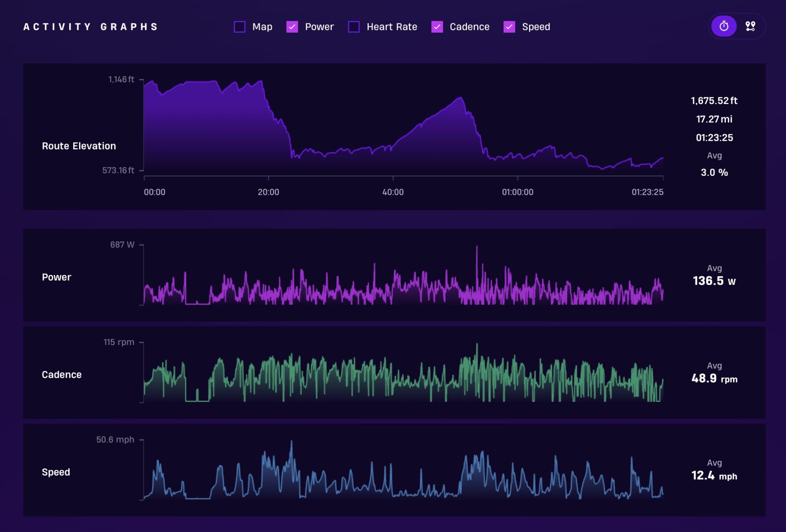Click the 01:00:00 time axis marker
Viewport: 786px width, 532px height.
pos(517,192)
